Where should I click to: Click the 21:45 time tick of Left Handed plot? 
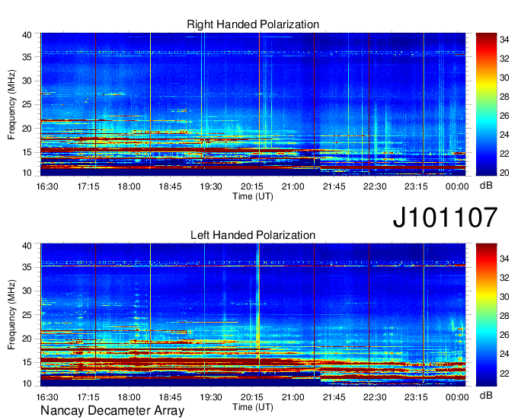point(334,397)
